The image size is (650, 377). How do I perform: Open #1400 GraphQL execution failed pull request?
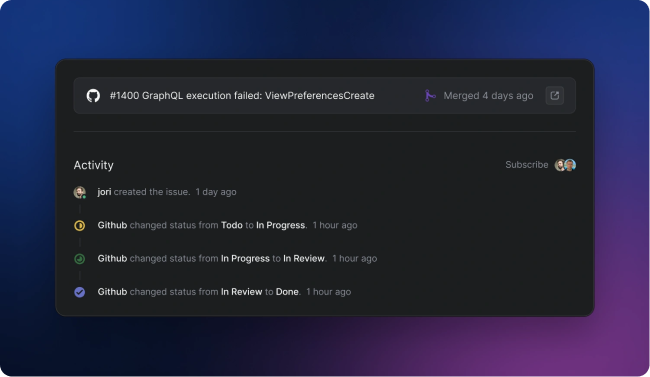click(x=242, y=96)
